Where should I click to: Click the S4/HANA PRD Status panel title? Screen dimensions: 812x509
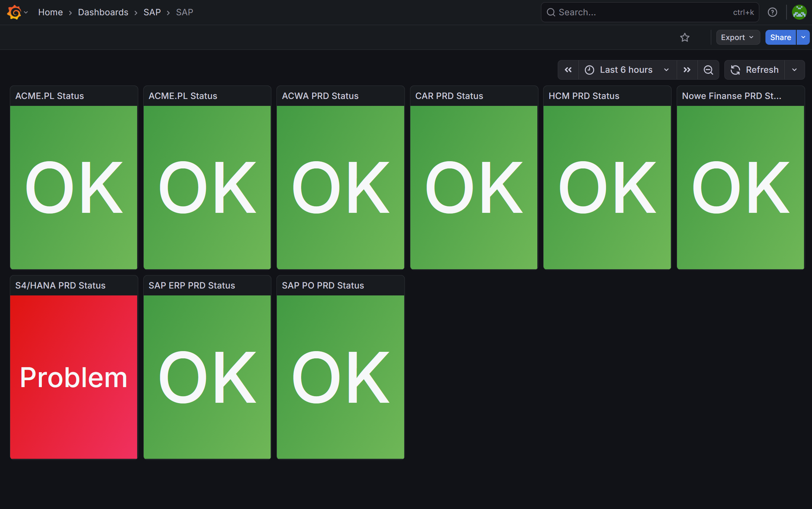click(x=60, y=286)
